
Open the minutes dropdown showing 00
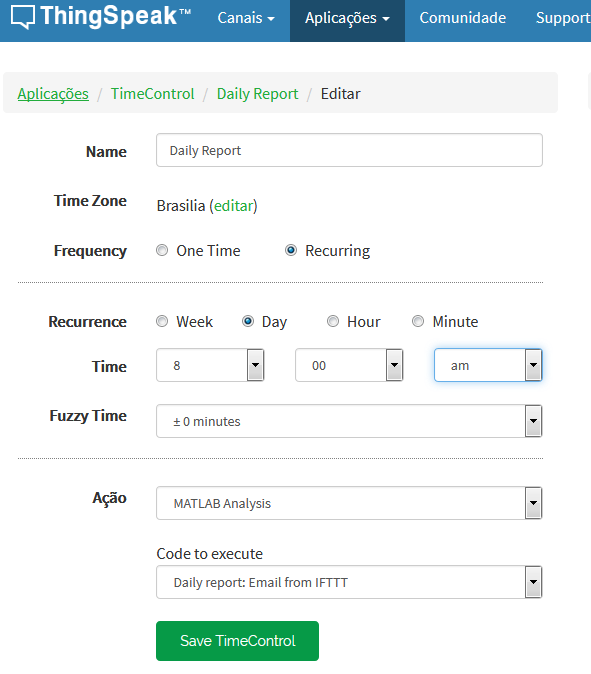[349, 365]
